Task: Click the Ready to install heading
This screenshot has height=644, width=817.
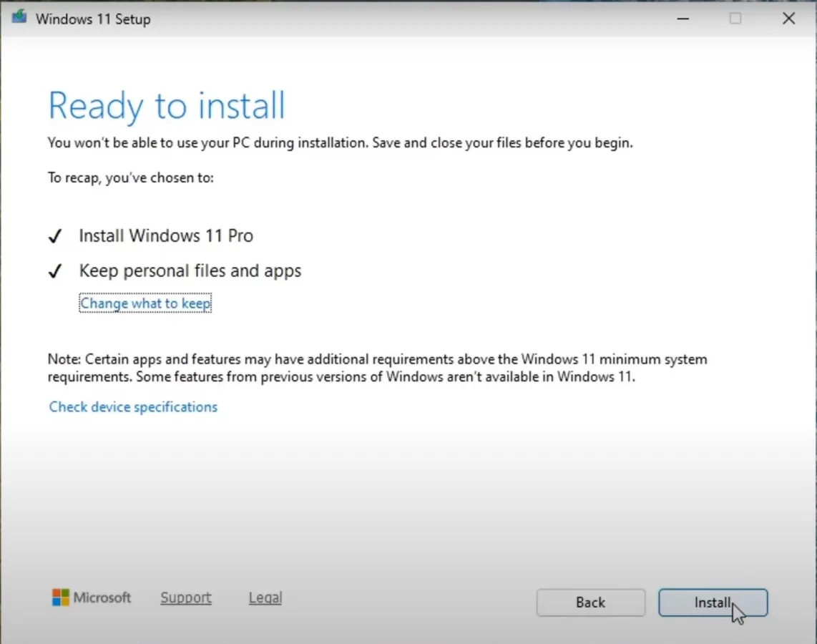Action: click(x=167, y=105)
